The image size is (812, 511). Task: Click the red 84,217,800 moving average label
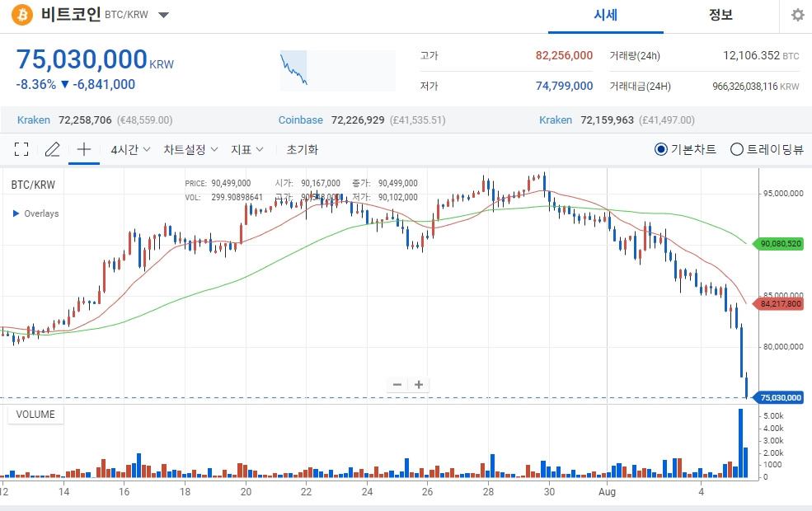[x=778, y=304]
